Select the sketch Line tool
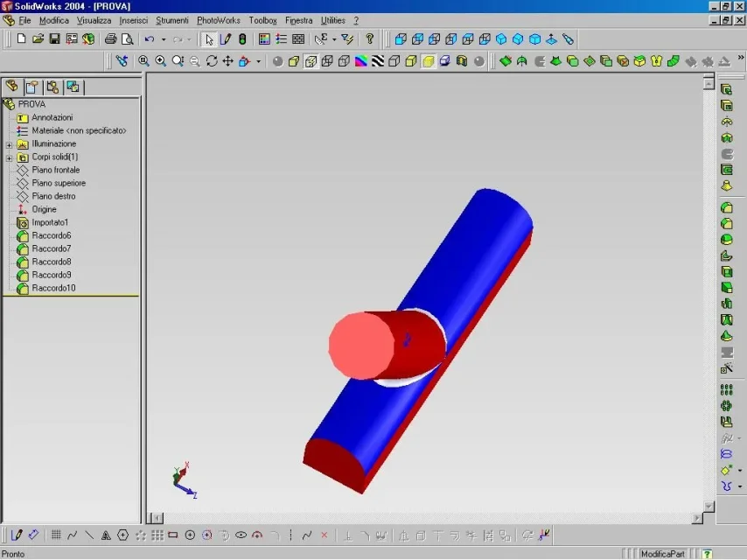 [x=89, y=535]
